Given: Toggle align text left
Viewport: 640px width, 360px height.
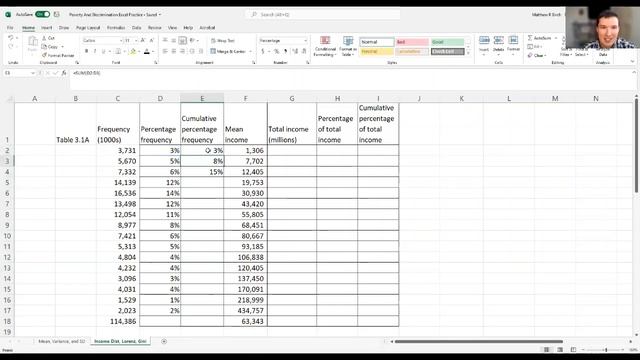Looking at the screenshot, I should (x=165, y=51).
